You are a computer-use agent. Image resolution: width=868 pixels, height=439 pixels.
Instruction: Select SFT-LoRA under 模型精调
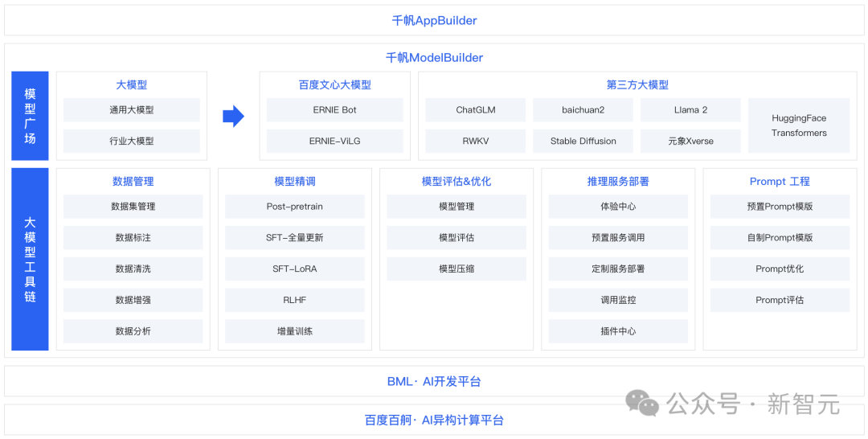click(294, 269)
